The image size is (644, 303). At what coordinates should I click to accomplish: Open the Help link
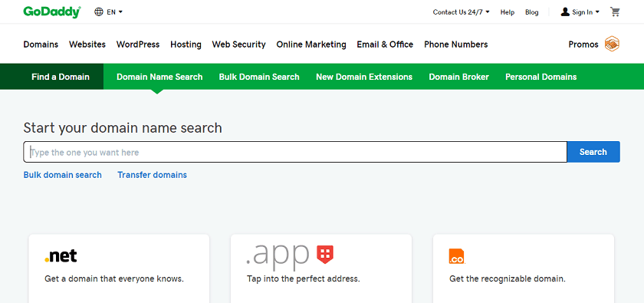click(x=508, y=12)
